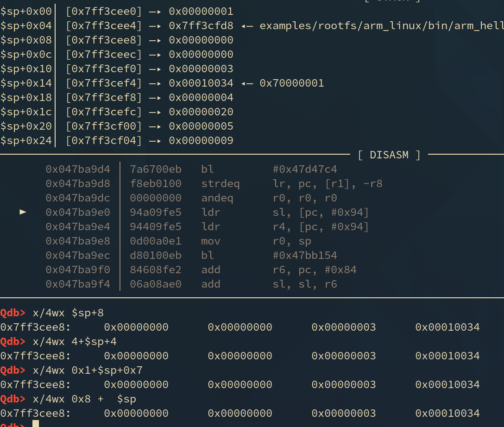Click the $sp+0x10 stack offset label
504x427 pixels.
(26, 69)
